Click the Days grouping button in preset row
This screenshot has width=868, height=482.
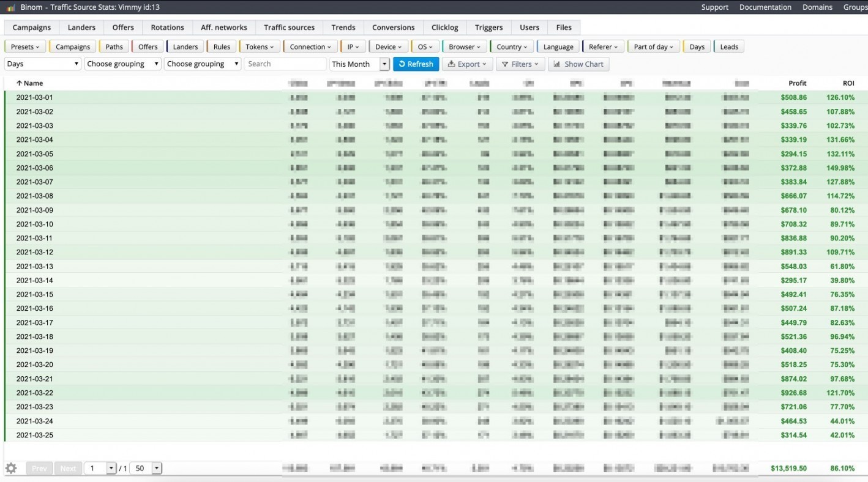pyautogui.click(x=697, y=46)
